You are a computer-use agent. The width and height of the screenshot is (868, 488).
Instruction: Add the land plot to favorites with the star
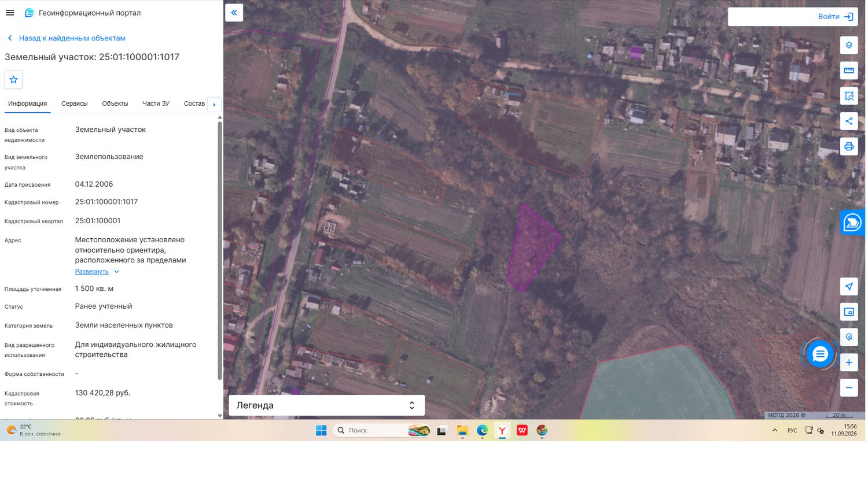(x=13, y=80)
